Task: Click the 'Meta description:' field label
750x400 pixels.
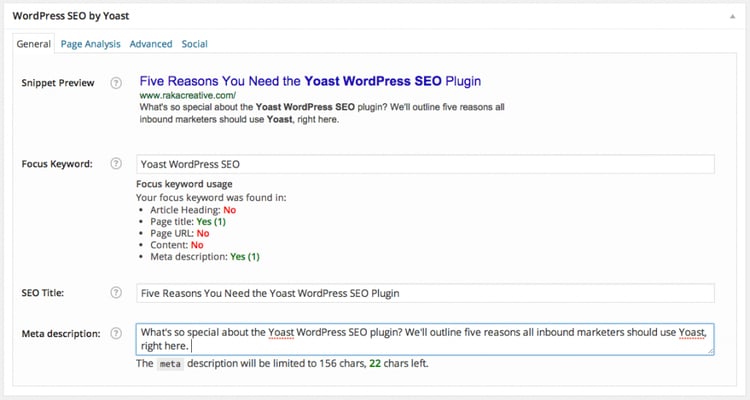Action: click(x=61, y=333)
